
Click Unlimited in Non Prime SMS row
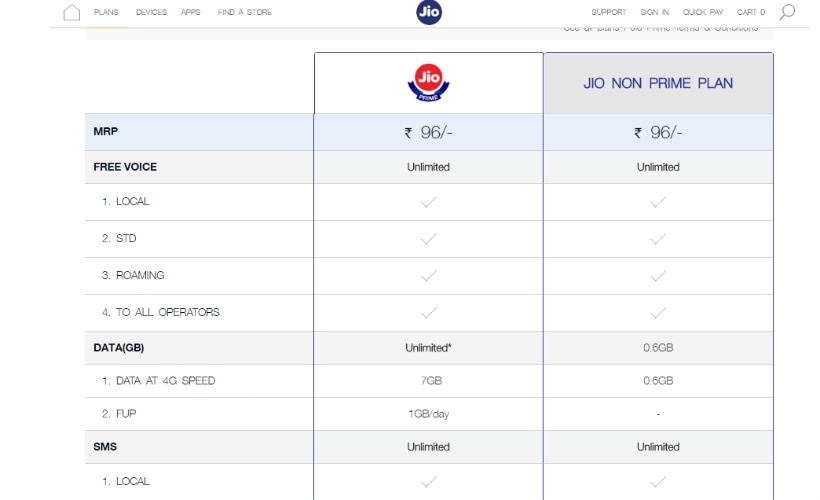coord(658,447)
